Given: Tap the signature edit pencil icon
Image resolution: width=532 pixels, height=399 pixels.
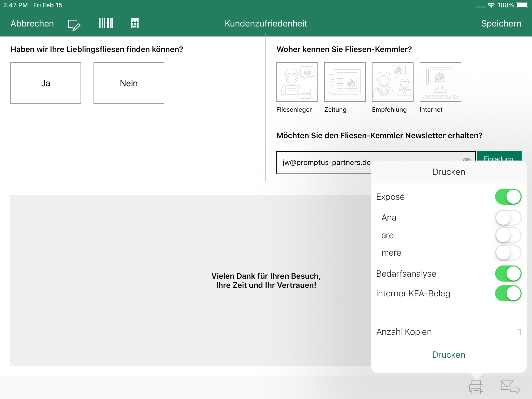Looking at the screenshot, I should 74,25.
